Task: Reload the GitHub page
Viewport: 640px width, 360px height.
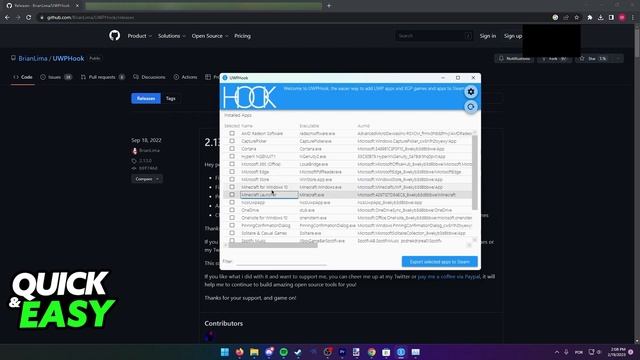Action: 29,18
